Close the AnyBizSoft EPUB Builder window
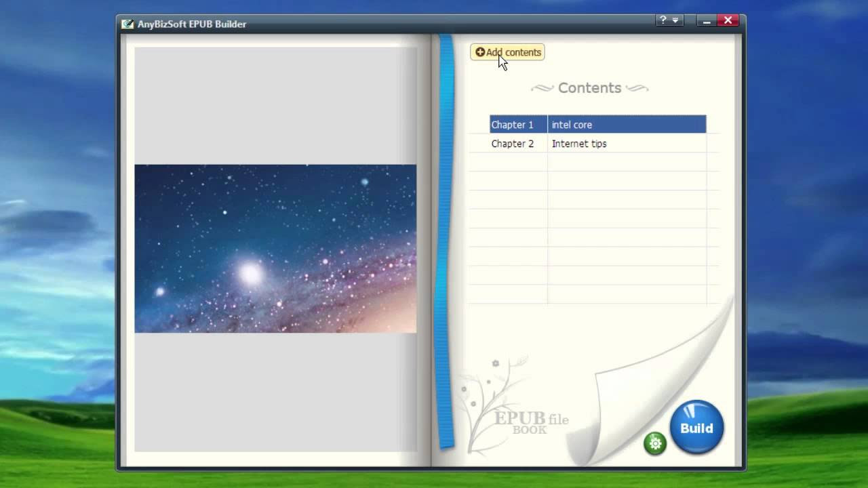This screenshot has width=868, height=488. [728, 21]
